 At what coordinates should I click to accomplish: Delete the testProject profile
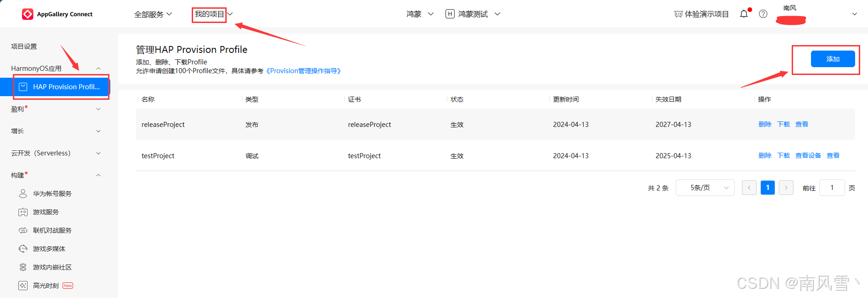click(765, 155)
